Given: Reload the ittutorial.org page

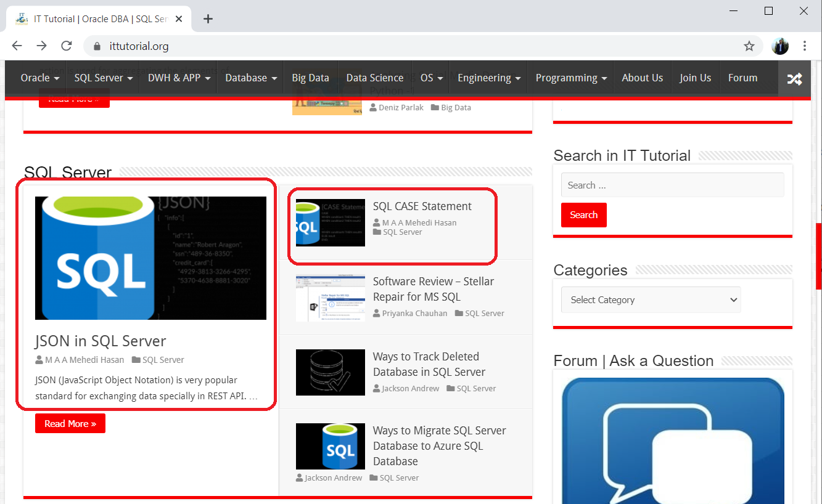Looking at the screenshot, I should pos(67,46).
